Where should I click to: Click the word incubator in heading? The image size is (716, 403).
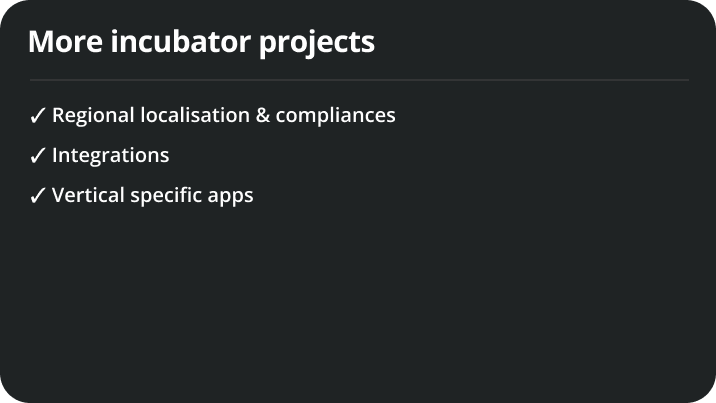point(181,42)
